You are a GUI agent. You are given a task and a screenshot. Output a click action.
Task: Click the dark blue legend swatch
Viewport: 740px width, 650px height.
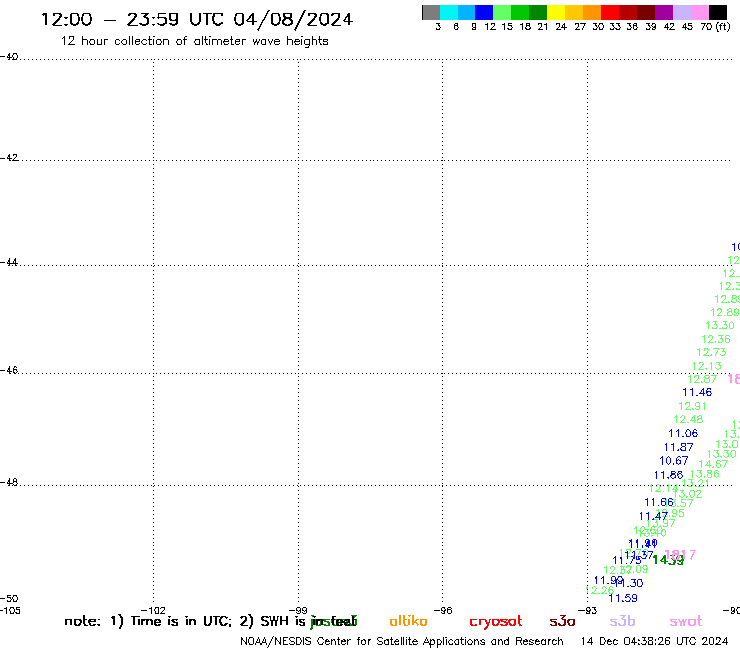pos(484,12)
